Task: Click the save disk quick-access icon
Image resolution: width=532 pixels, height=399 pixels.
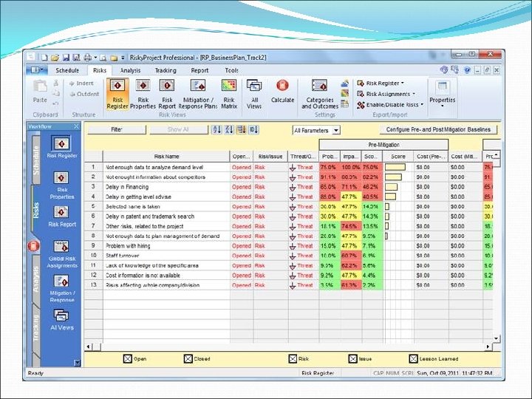Action: coord(66,58)
